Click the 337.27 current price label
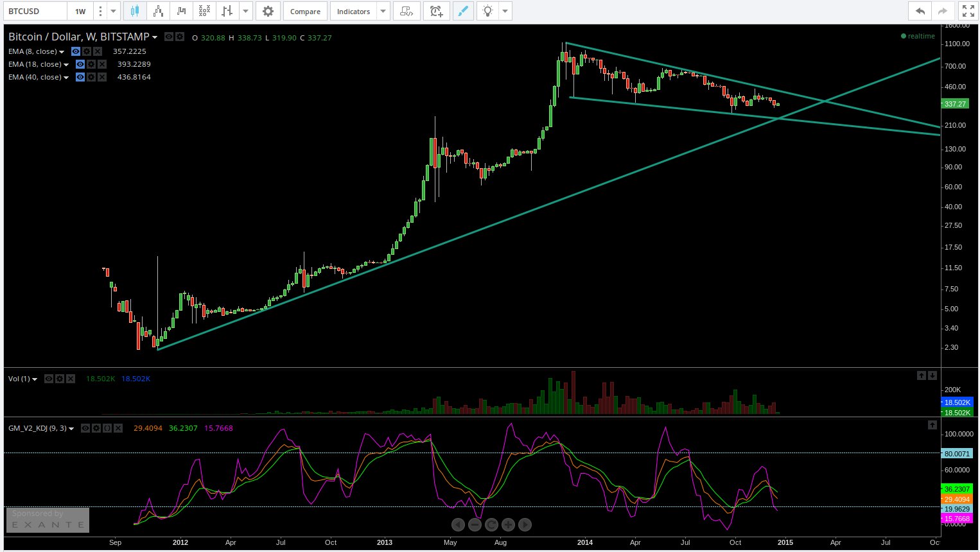980x552 pixels. 955,103
